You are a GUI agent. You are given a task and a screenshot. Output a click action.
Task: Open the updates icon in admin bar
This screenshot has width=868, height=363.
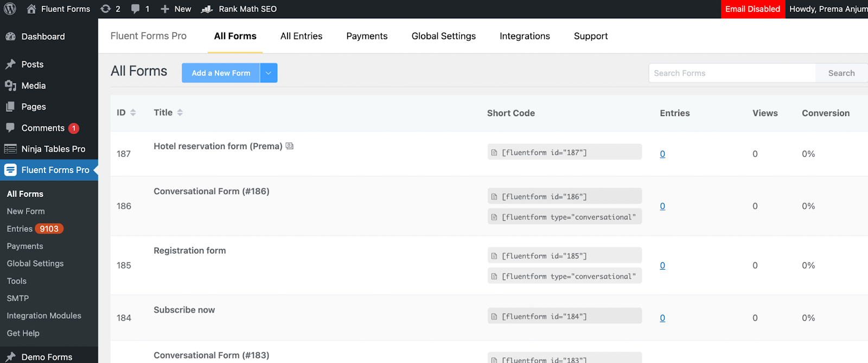click(106, 9)
